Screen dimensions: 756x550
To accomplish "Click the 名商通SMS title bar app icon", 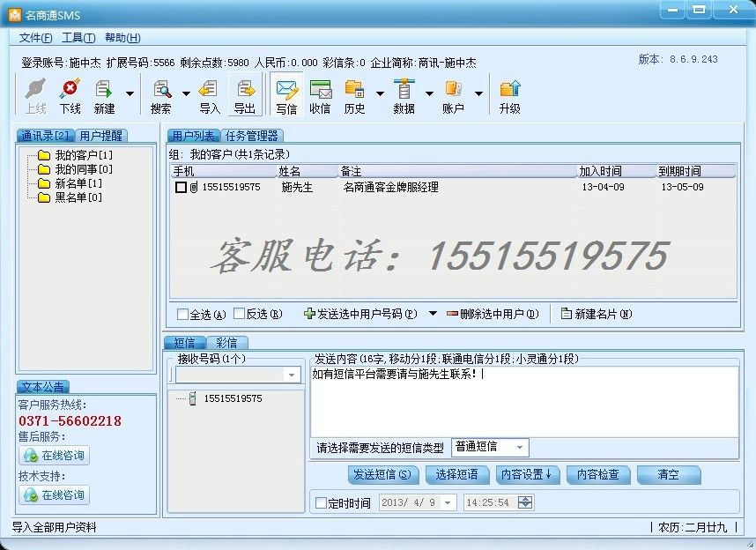I will (x=15, y=15).
